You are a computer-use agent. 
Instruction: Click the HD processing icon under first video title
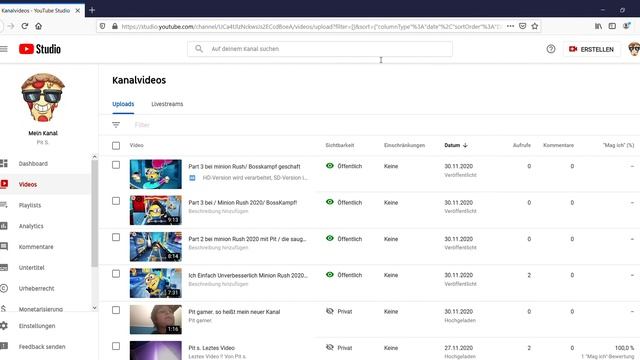pyautogui.click(x=192, y=178)
